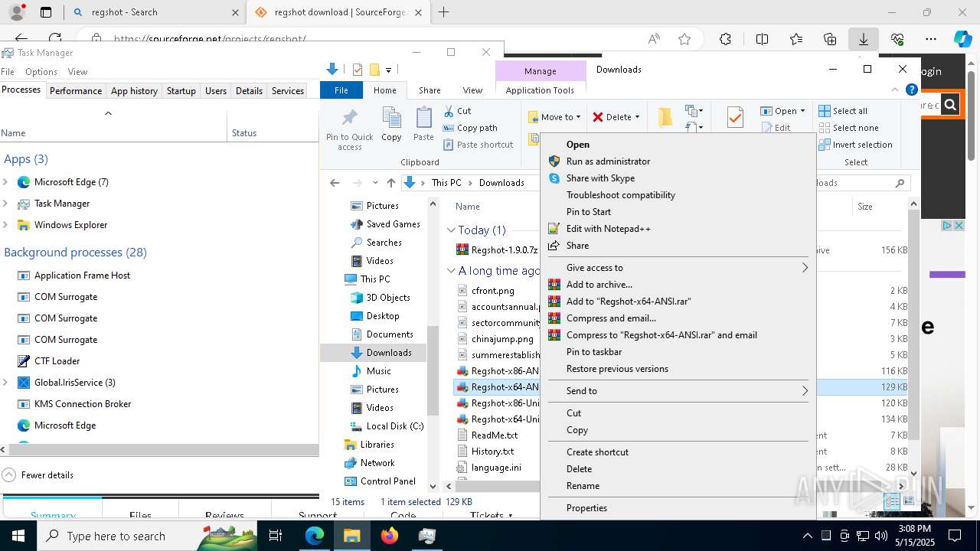This screenshot has width=980, height=551.
Task: Expand the Give access to submenu
Action: [x=678, y=268]
